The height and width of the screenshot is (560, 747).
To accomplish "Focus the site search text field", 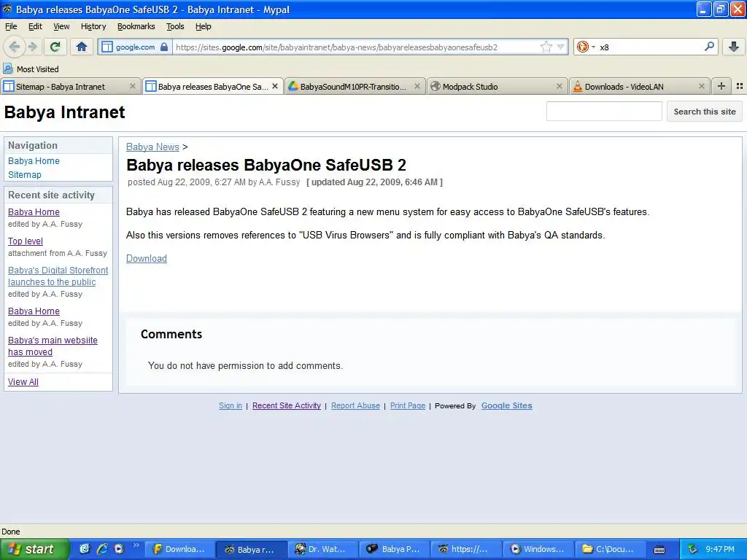I will coord(603,112).
